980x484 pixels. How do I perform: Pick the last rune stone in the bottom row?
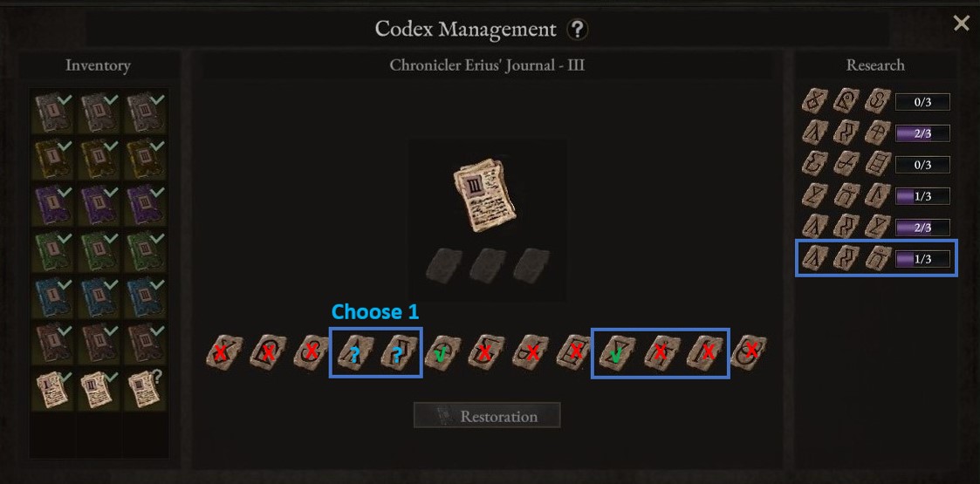tap(748, 352)
